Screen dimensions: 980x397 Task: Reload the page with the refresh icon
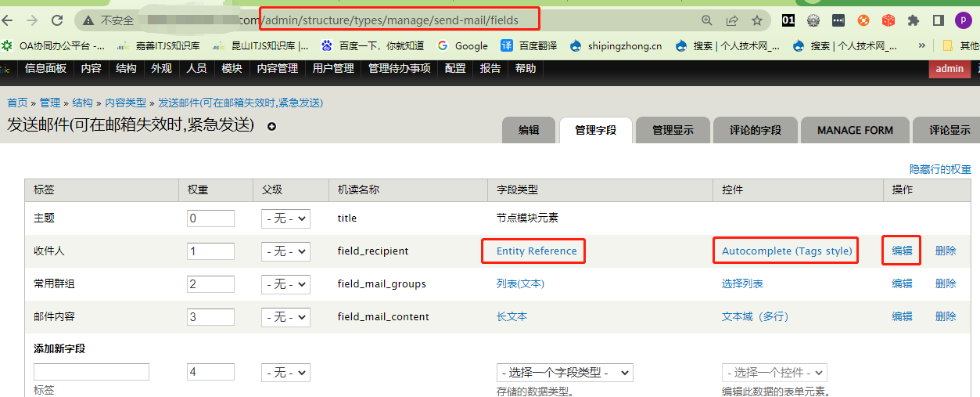point(57,20)
